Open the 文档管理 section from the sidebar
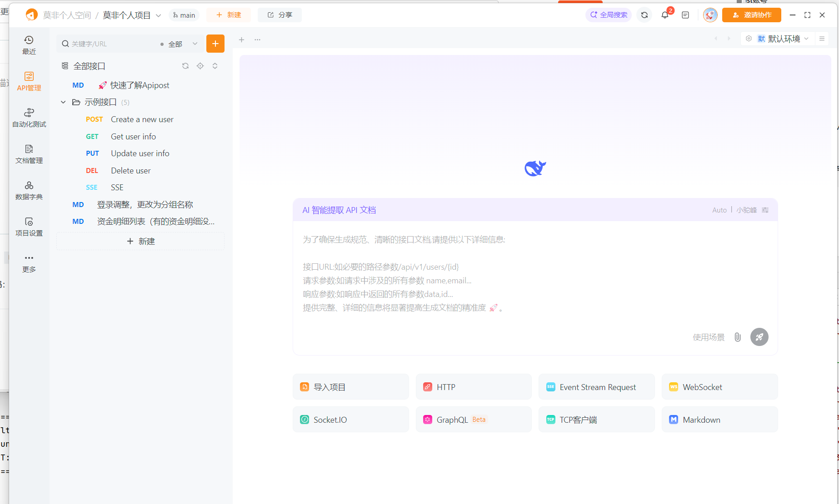839x504 pixels. pyautogui.click(x=29, y=153)
